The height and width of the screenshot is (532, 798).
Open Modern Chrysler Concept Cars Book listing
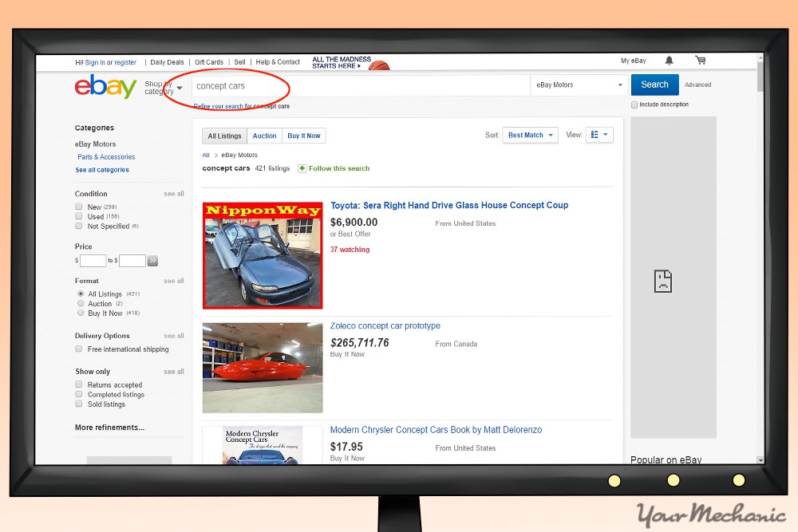pyautogui.click(x=436, y=430)
